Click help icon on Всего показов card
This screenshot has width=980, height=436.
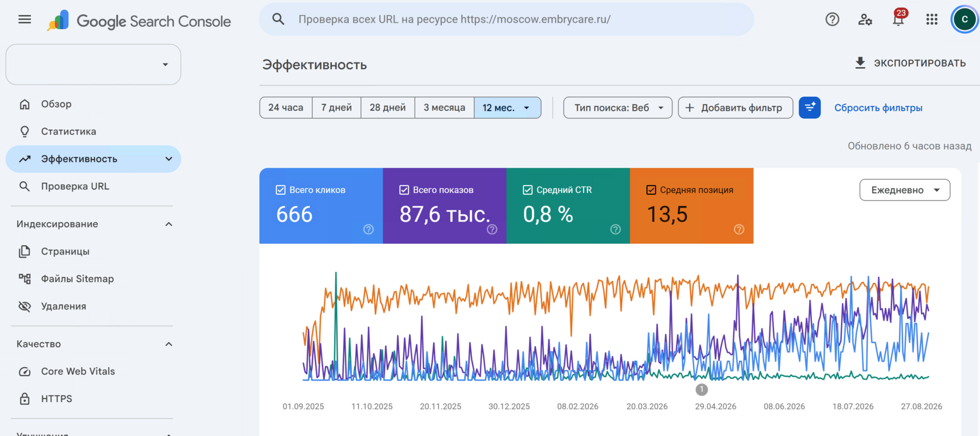click(492, 230)
